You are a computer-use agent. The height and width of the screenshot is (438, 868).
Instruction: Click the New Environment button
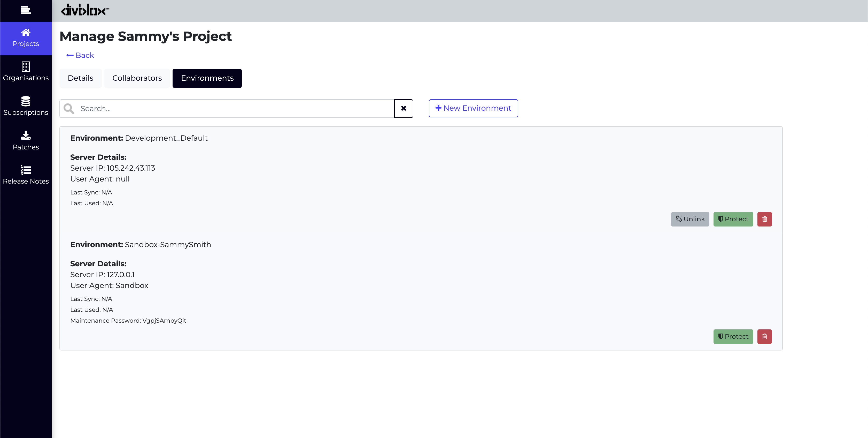click(x=473, y=108)
